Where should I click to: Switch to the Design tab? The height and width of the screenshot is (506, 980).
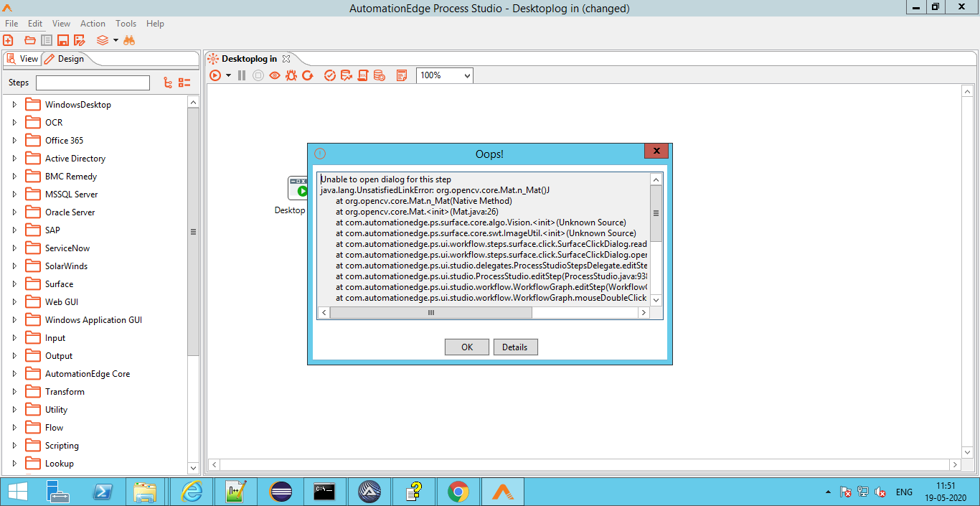(x=65, y=59)
